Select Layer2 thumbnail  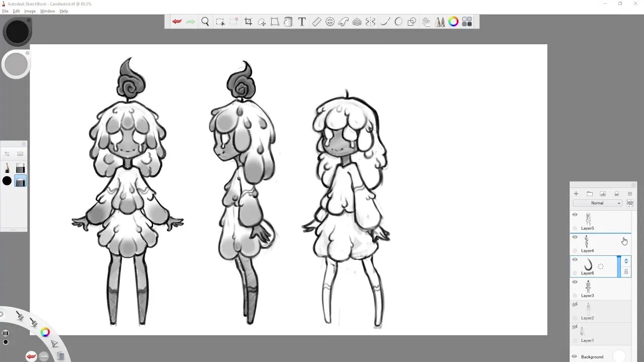(x=588, y=309)
